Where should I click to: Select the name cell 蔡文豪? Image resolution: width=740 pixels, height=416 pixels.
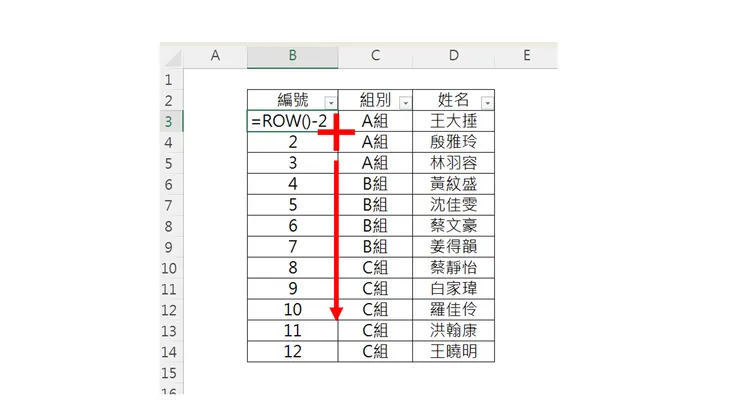pos(454,226)
